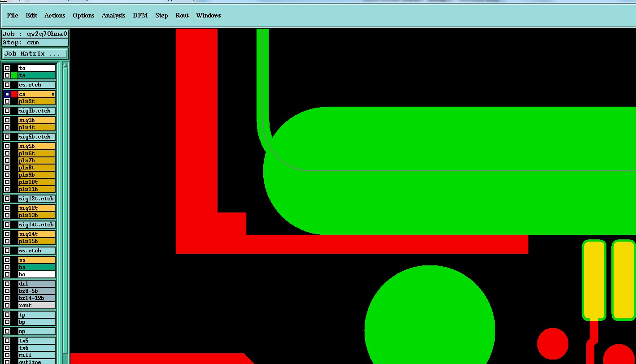Image resolution: width=636 pixels, height=364 pixels.
Task: Click the Job Matrix button
Action: [35, 53]
